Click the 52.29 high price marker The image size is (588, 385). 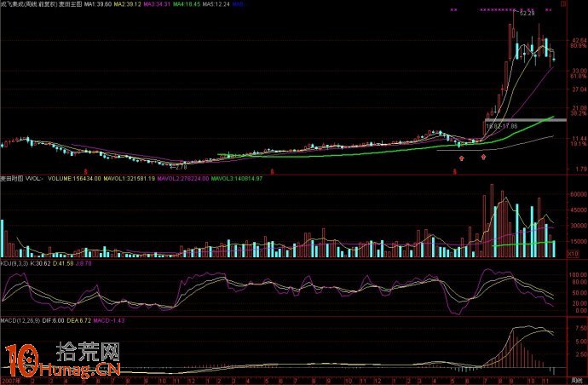527,13
